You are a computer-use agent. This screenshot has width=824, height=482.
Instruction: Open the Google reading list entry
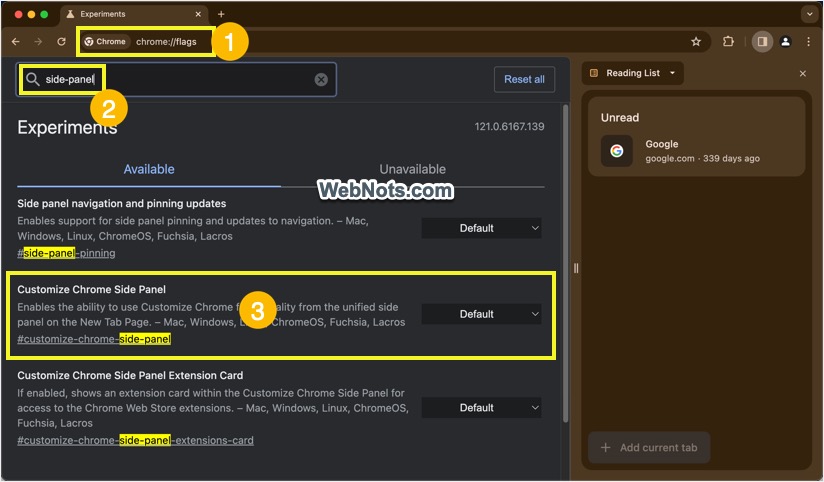(x=696, y=151)
